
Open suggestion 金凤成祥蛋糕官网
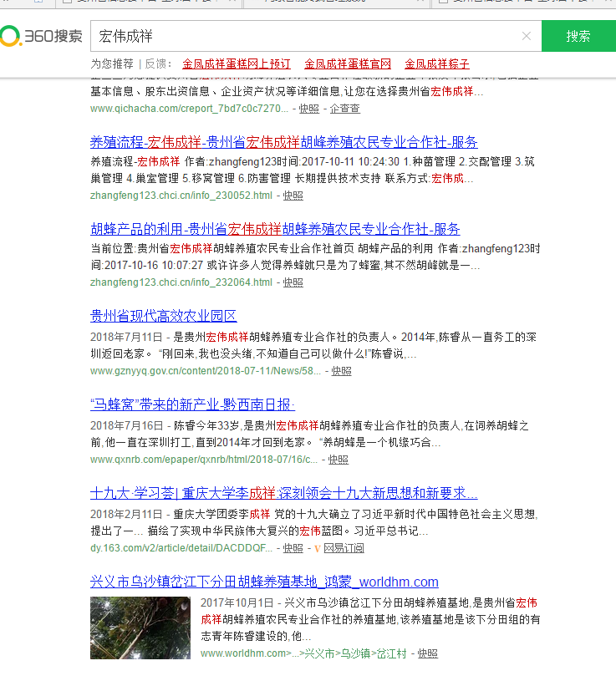[x=348, y=64]
